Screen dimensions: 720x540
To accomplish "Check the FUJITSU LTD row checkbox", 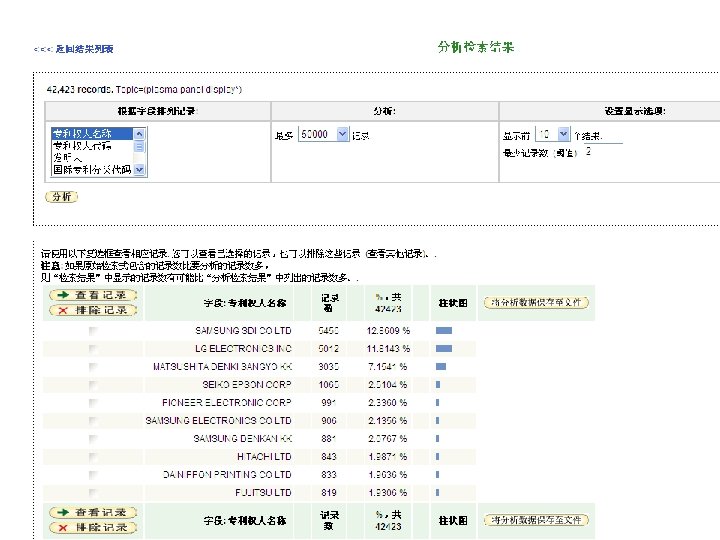I will click(x=93, y=492).
